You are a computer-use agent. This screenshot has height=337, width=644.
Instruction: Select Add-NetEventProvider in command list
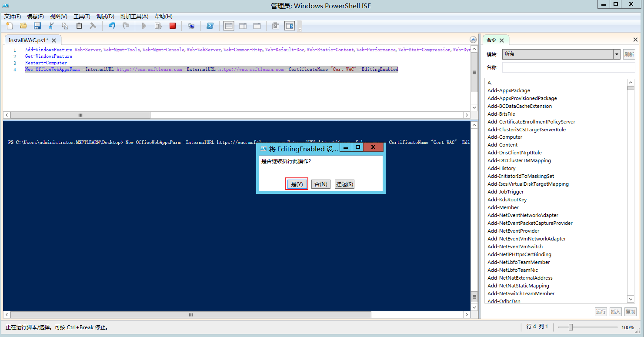(x=514, y=231)
